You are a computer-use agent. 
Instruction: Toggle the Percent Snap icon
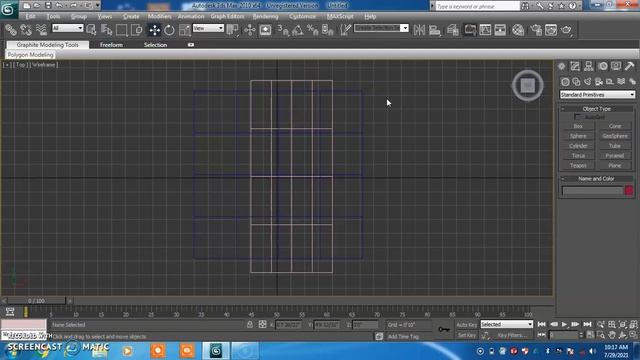313,30
